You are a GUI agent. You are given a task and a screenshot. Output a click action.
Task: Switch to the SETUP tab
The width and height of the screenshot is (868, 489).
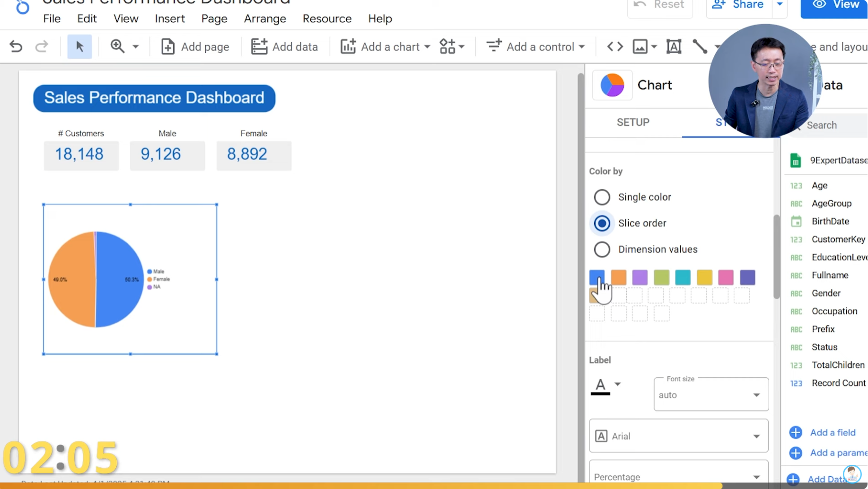633,122
